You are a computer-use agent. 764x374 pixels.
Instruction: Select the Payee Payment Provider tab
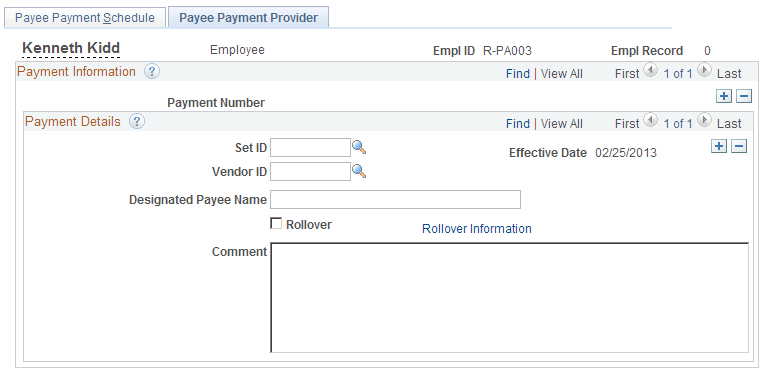(x=248, y=18)
